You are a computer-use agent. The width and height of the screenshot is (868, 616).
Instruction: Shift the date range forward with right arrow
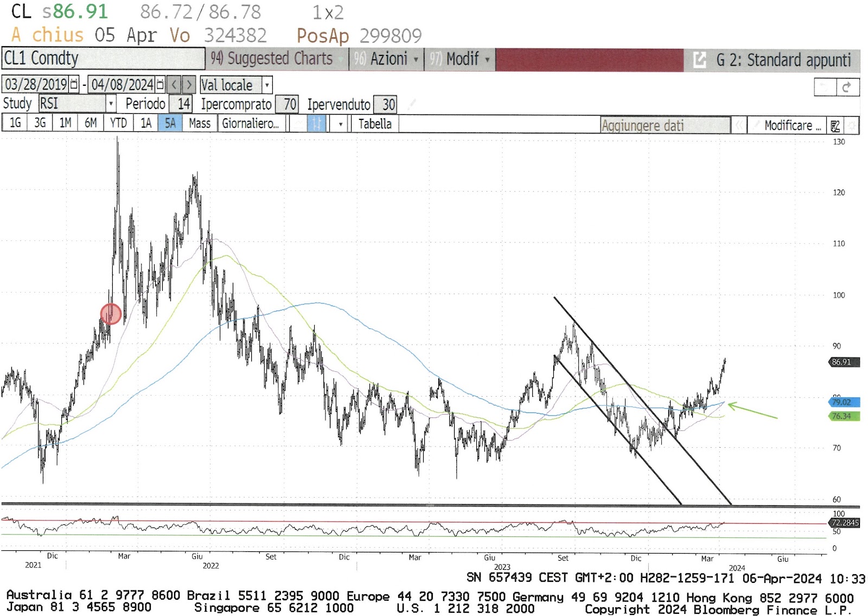pyautogui.click(x=189, y=85)
